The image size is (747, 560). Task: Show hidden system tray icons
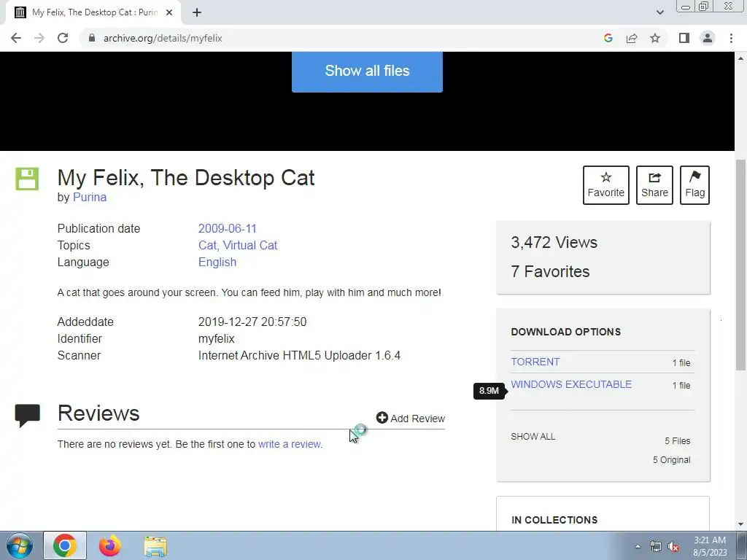click(x=638, y=546)
